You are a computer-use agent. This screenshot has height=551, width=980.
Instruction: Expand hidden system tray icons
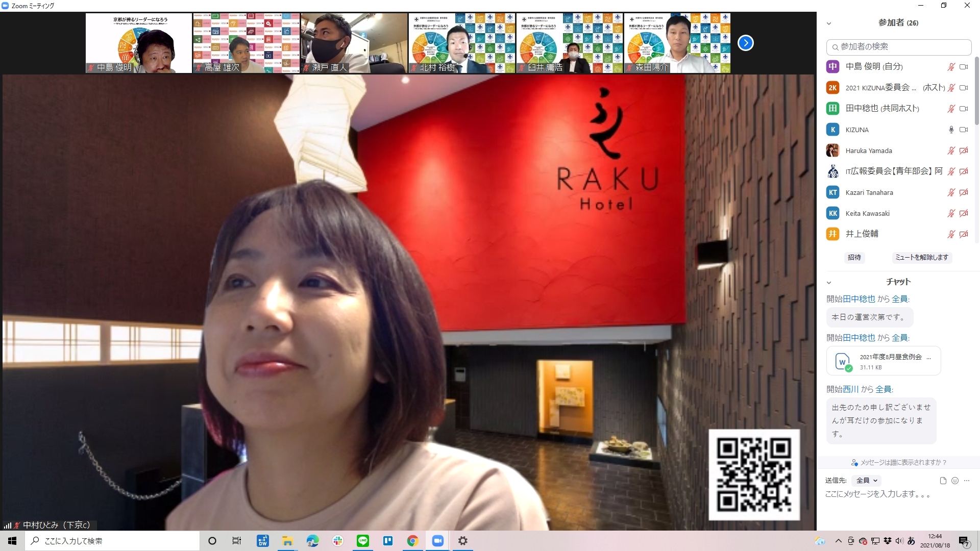click(838, 541)
